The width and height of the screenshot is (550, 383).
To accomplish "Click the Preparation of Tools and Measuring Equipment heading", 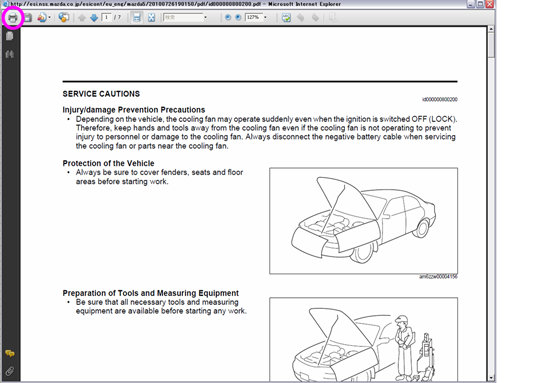I will point(150,293).
